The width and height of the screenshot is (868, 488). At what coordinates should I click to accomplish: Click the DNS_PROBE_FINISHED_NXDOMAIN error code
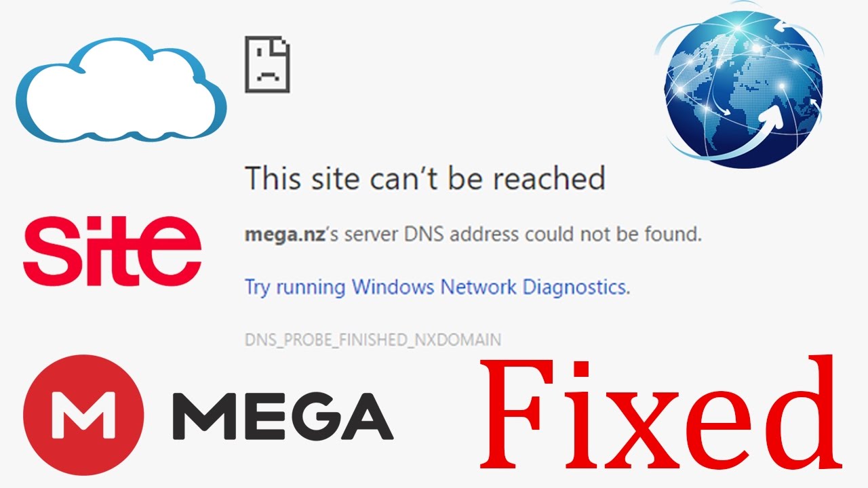click(x=373, y=340)
